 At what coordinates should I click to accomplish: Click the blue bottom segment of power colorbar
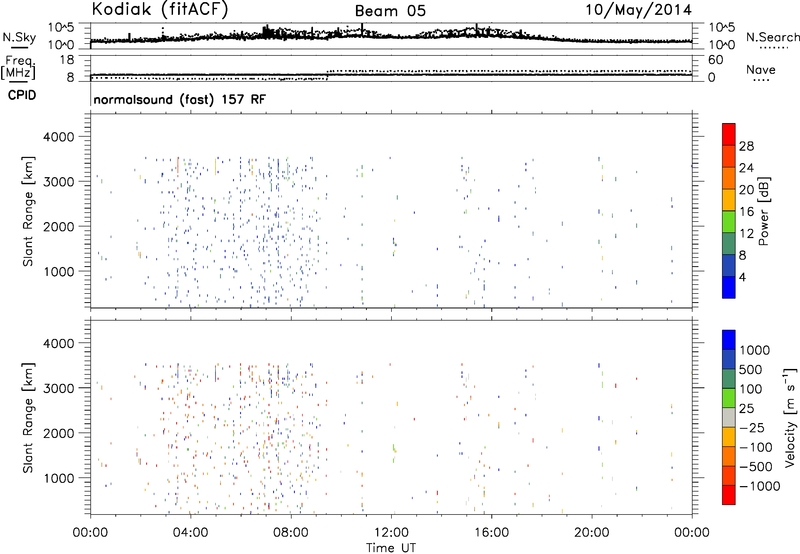(729, 287)
